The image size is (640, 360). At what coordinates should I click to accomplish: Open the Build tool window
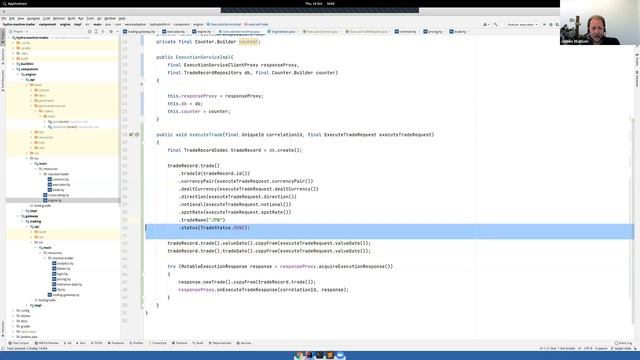198,343
